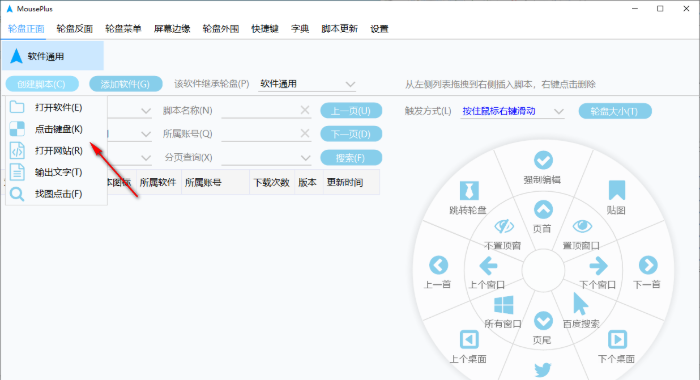
Task: Choose 找图点击(F) from the menu
Action: click(x=56, y=194)
